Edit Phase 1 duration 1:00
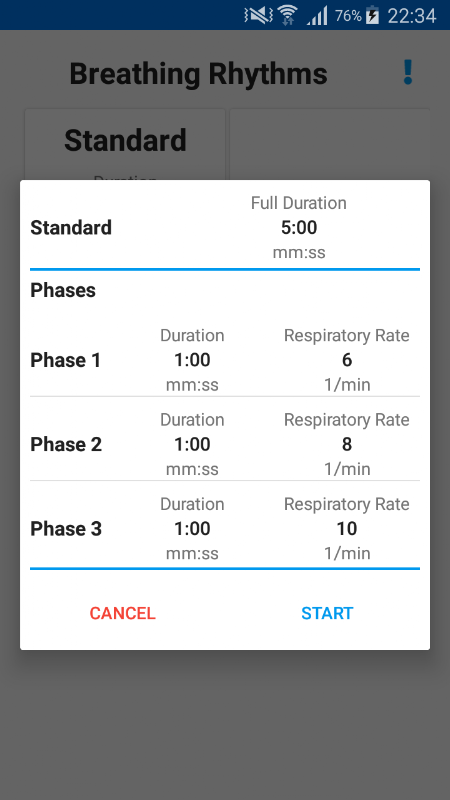Viewport: 450px width, 800px height. [x=192, y=360]
